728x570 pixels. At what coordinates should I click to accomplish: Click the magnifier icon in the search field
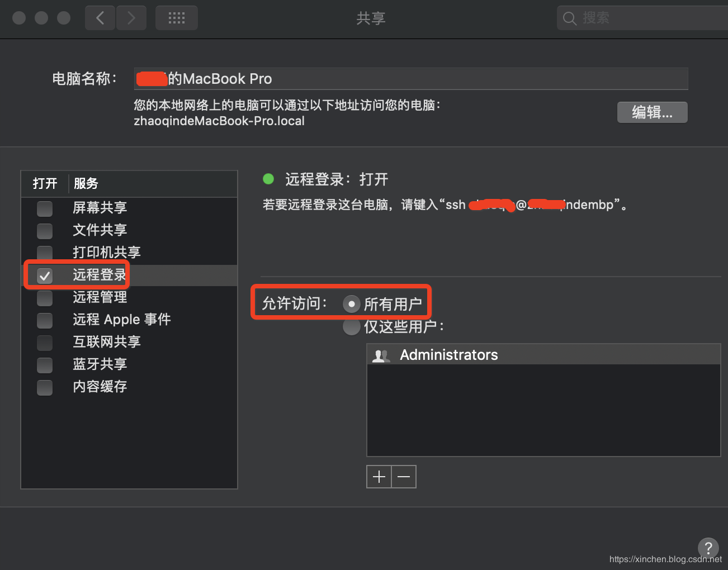[x=569, y=17]
